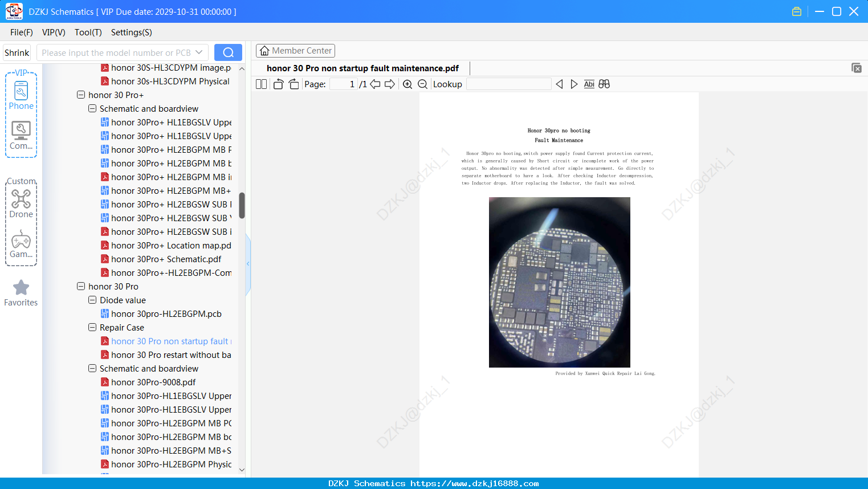This screenshot has height=489, width=868.
Task: Click the DZKJ app logo
Action: pos(14,11)
